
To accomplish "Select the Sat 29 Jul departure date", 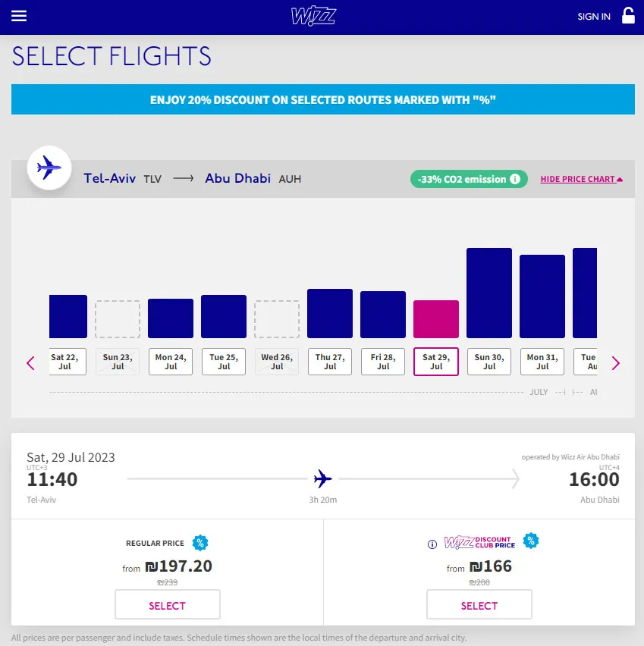I will [435, 362].
